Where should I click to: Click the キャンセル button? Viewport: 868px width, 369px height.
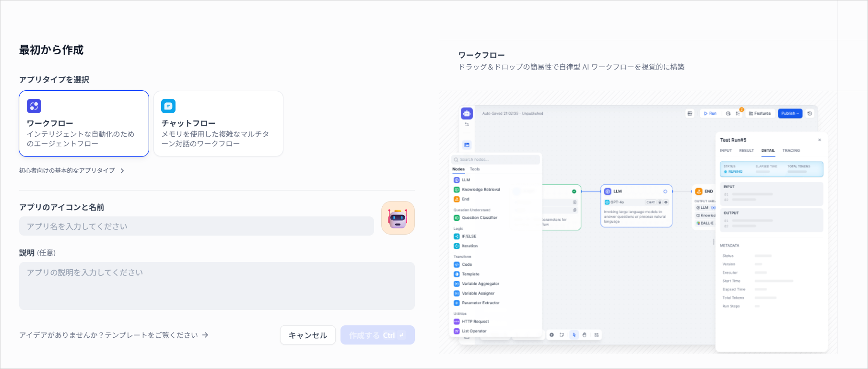tap(308, 335)
